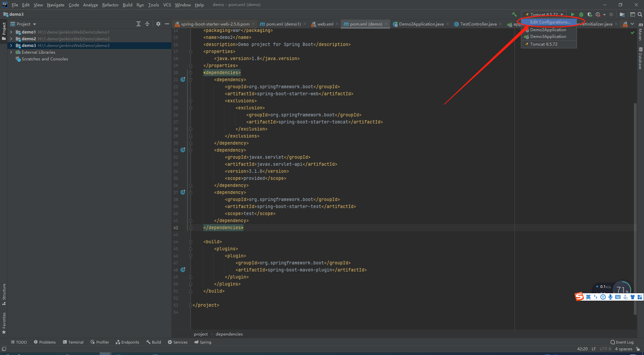The image size is (644, 355).
Task: Open the Event Log
Action: coord(622,342)
